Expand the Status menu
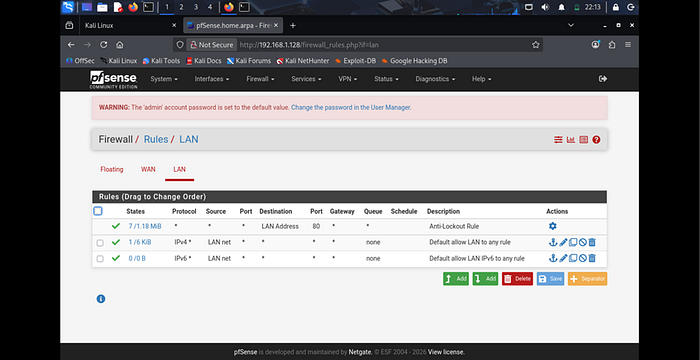The height and width of the screenshot is (360, 700). coord(386,79)
